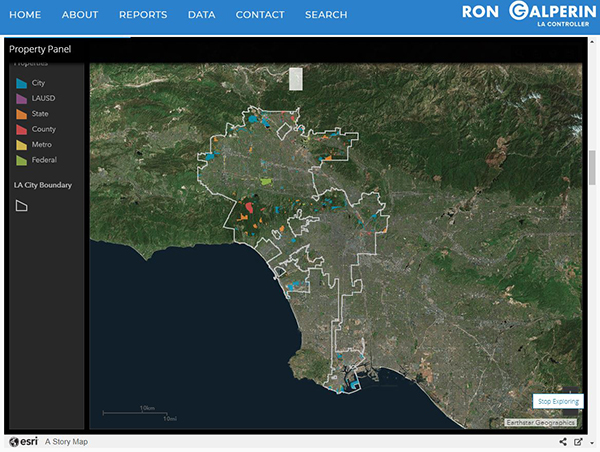Click the yellow Metro legend symbol

point(21,145)
